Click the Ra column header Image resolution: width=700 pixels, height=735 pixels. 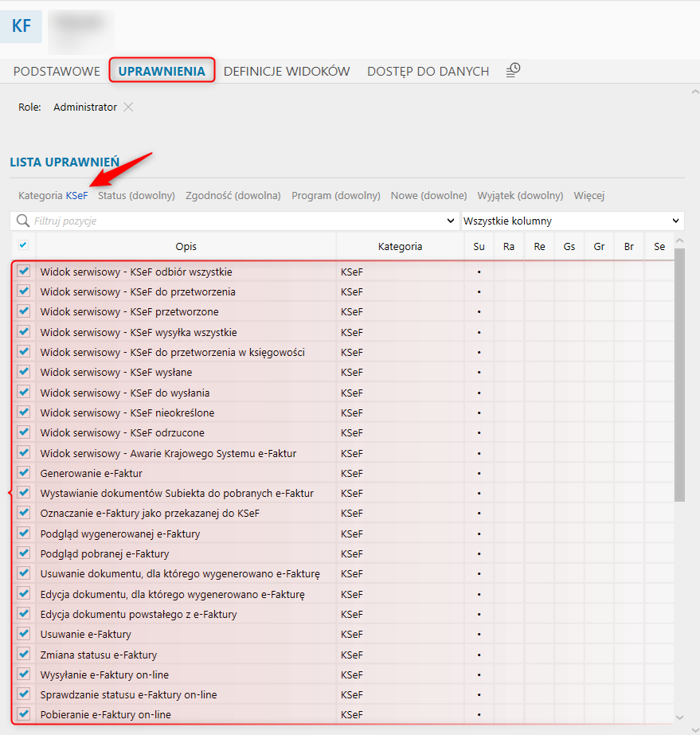(x=509, y=247)
